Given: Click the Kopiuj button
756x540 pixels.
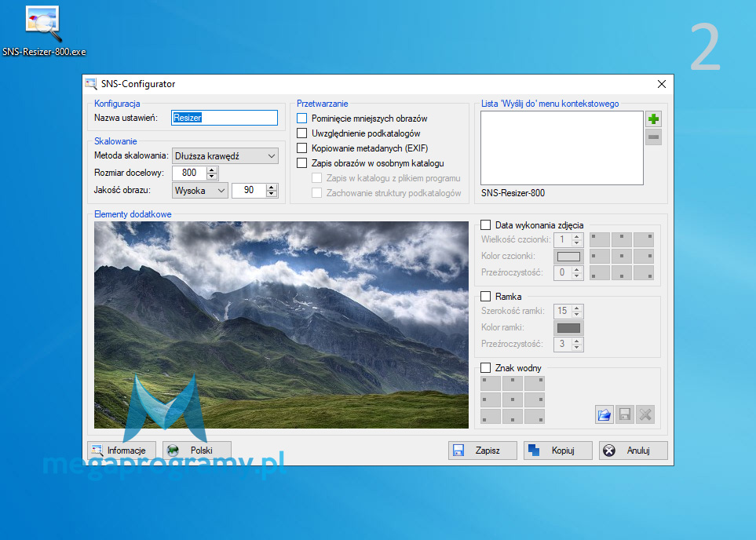Looking at the screenshot, I should (x=558, y=451).
